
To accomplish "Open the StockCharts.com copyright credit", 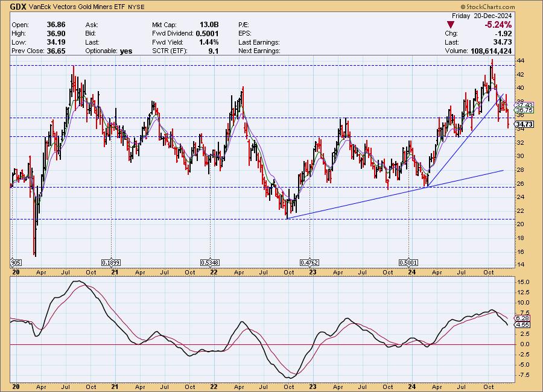I will (487, 7).
